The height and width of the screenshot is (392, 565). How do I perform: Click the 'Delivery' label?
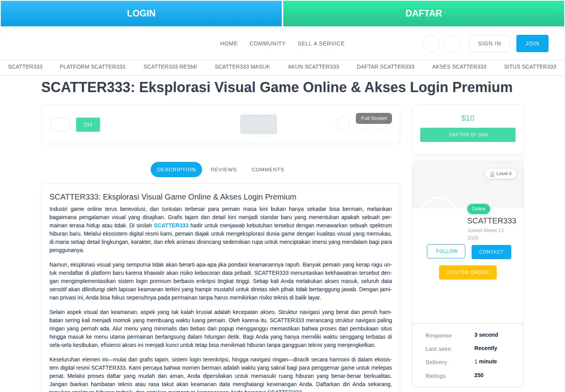pos(436,362)
